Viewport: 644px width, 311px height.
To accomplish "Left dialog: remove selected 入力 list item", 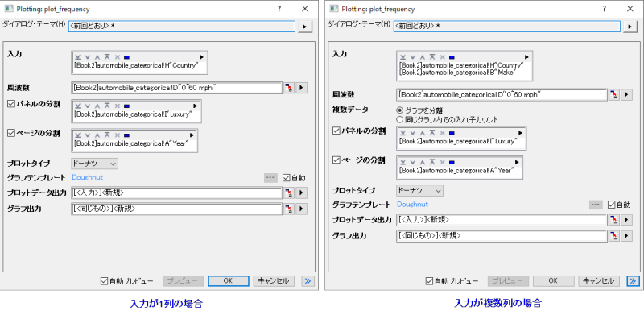I will point(117,57).
